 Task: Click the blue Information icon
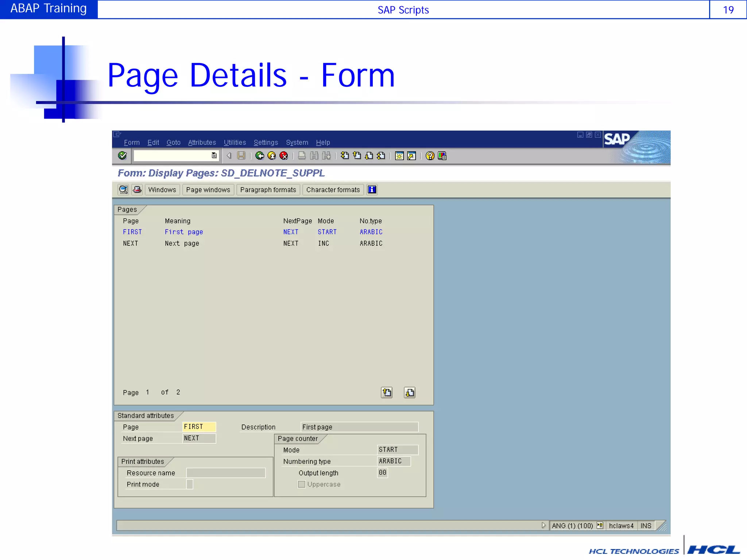[x=372, y=190]
